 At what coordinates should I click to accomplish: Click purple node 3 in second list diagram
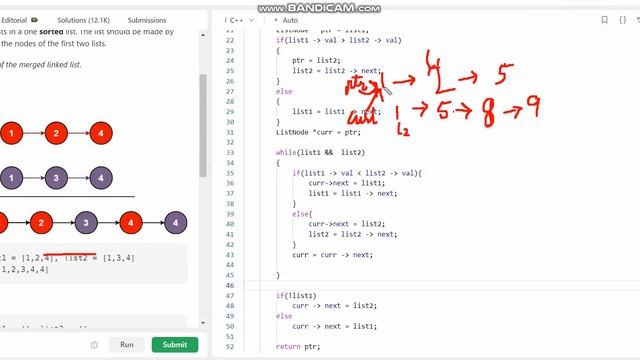(56, 178)
